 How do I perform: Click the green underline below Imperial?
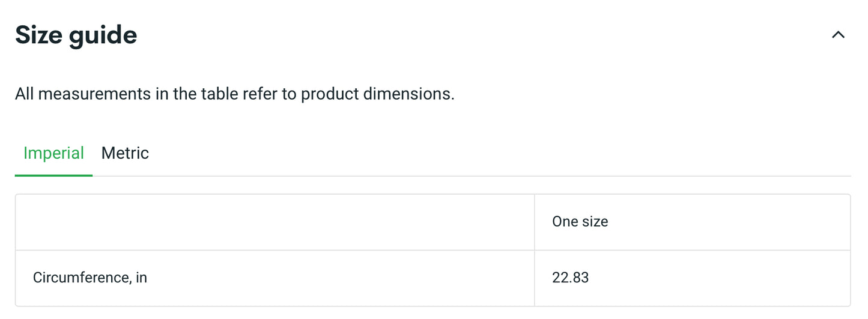[53, 175]
